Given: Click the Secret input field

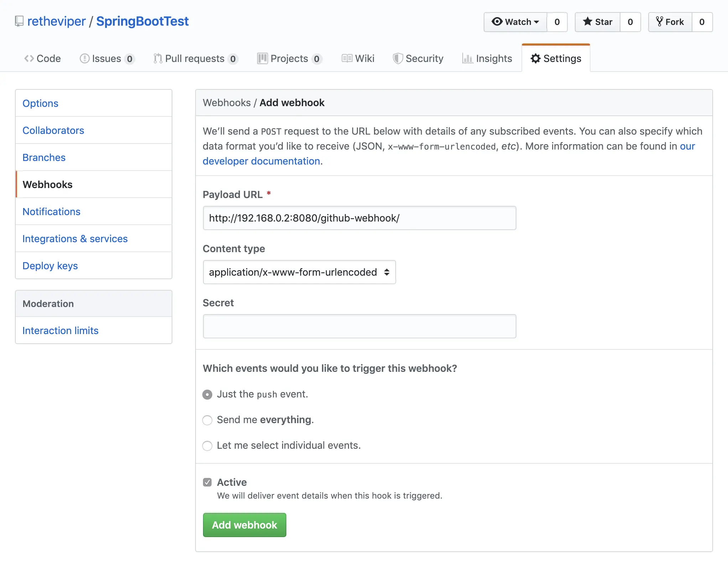Looking at the screenshot, I should click(359, 326).
